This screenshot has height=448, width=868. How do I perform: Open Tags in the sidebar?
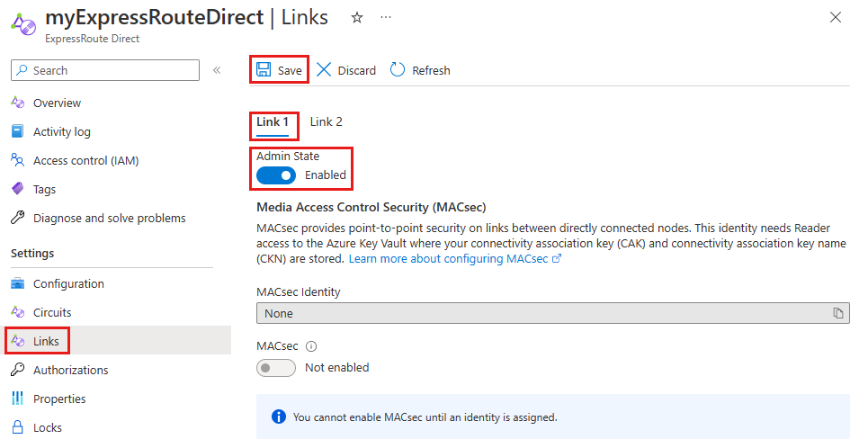click(44, 189)
